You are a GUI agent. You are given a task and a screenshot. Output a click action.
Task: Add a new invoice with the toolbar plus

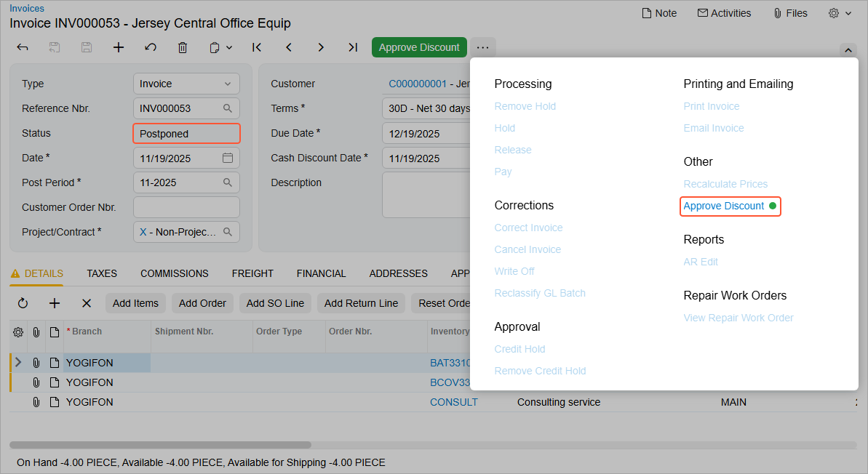(x=119, y=47)
